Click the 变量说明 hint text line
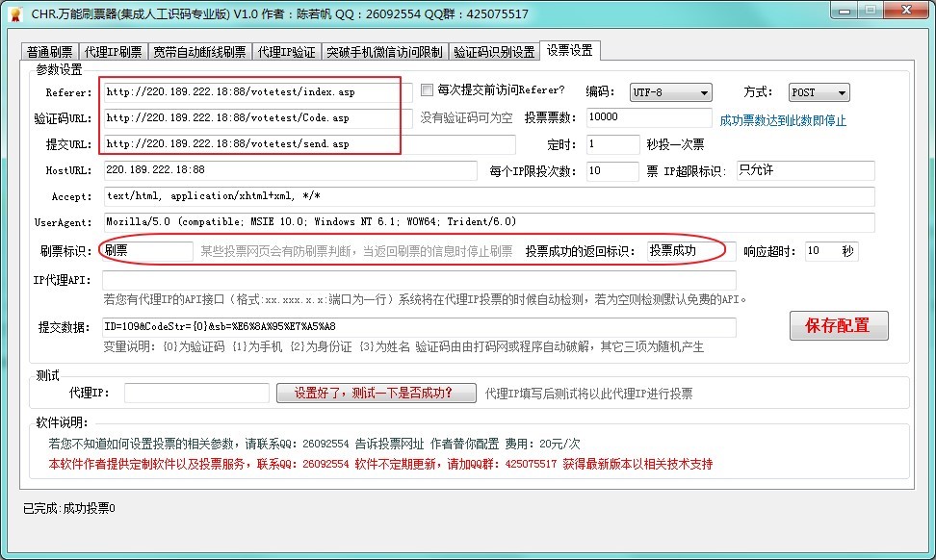 tap(403, 346)
